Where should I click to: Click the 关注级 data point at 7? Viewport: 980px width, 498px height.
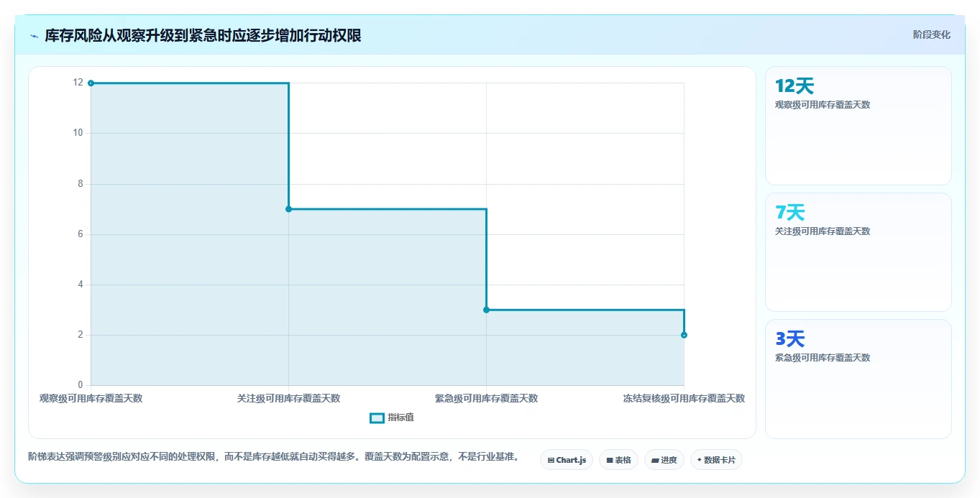(288, 209)
